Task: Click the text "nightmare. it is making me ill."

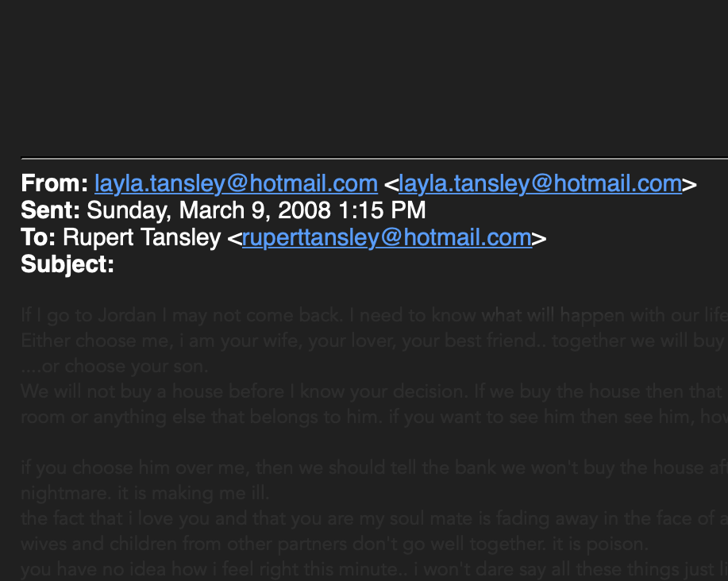Action: (145, 494)
